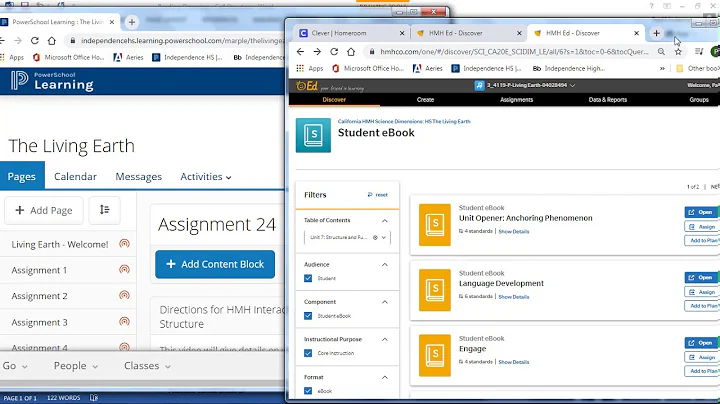
Task: Go to the home page in HMH browser window
Action: 351,51
